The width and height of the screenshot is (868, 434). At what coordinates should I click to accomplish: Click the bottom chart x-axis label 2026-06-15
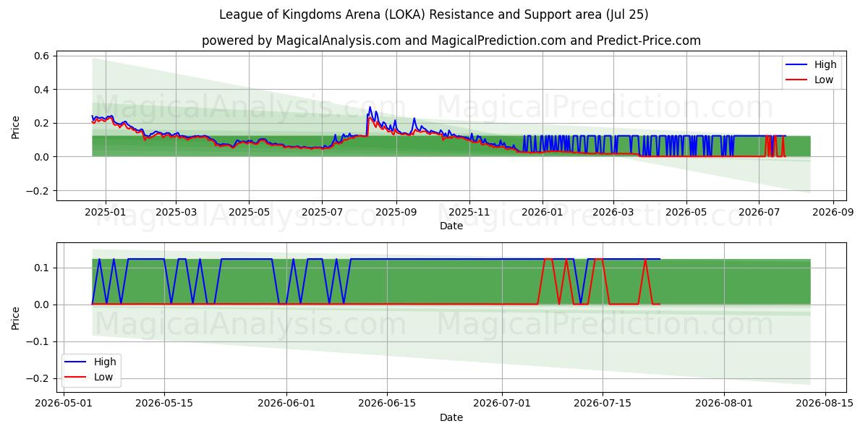(x=387, y=404)
